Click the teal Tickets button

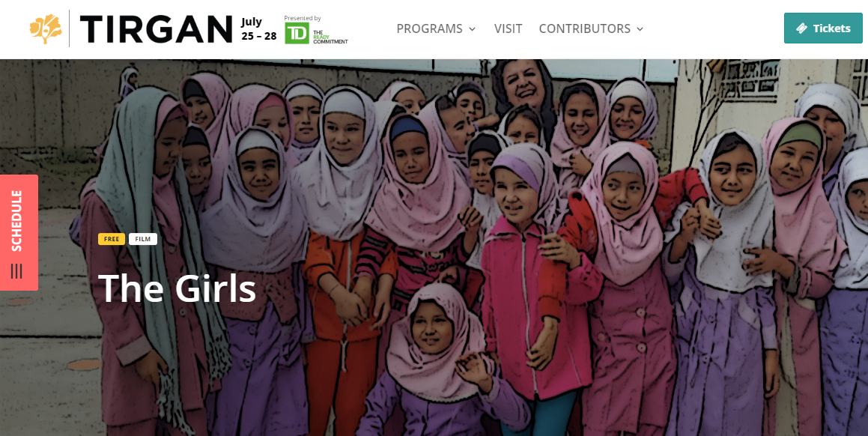click(x=823, y=28)
